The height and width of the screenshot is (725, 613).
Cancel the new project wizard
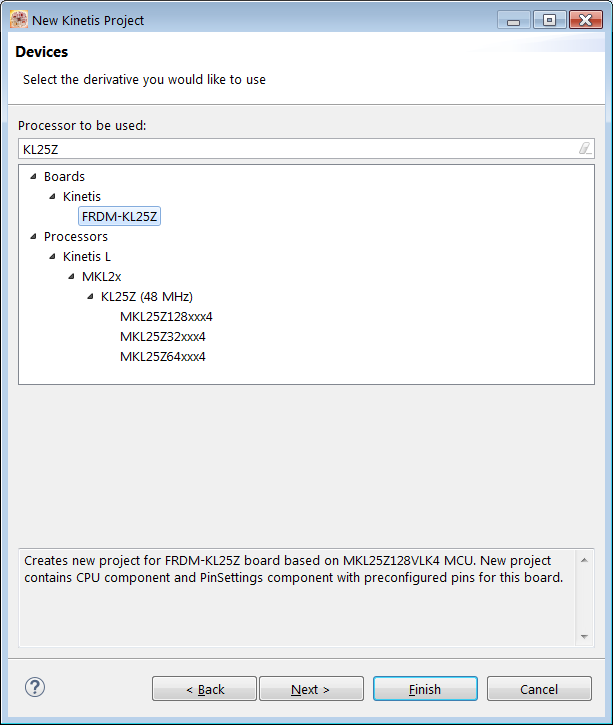tap(539, 689)
